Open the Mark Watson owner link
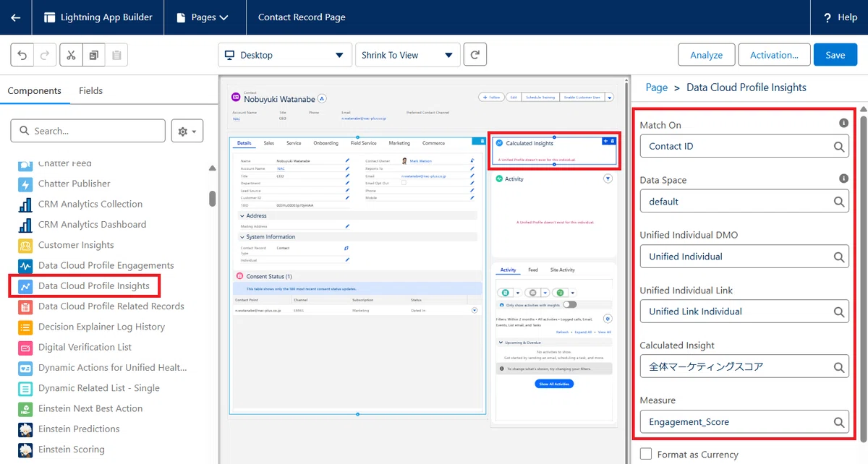This screenshot has width=868, height=464. tap(420, 161)
